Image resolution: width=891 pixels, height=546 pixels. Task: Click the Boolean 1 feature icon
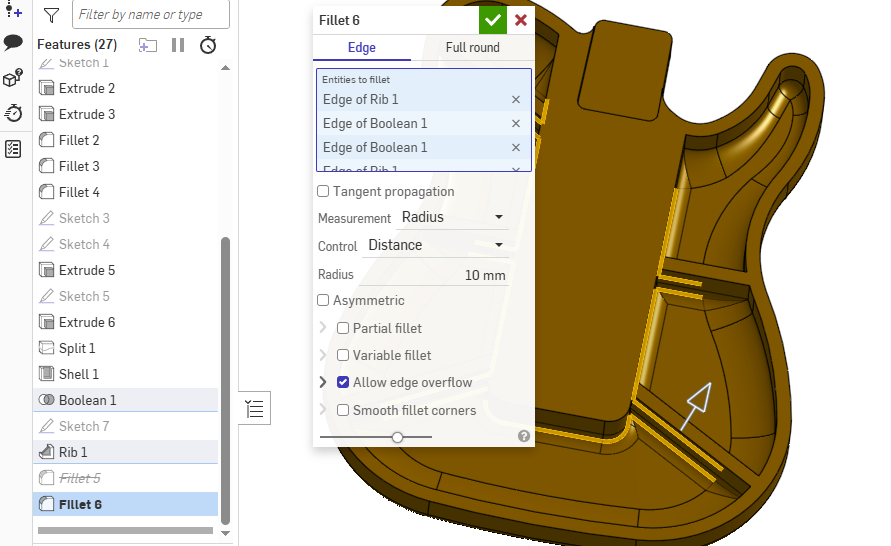click(46, 400)
